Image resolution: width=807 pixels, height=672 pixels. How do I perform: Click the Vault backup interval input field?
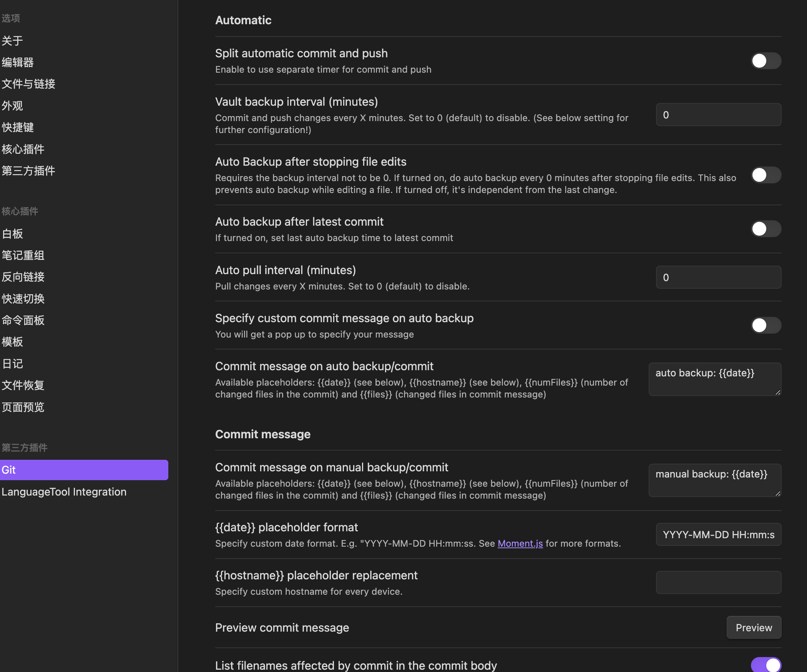coord(718,115)
